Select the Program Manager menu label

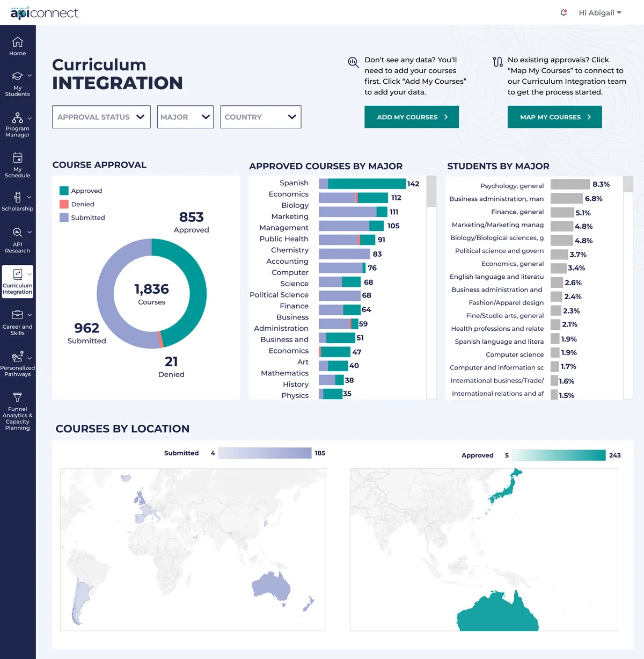point(17,132)
